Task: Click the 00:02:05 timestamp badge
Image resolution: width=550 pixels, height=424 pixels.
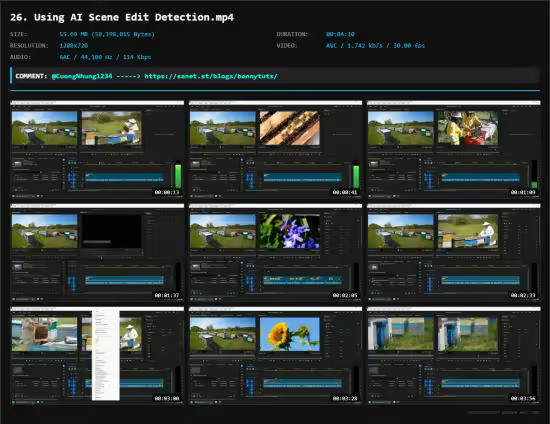Action: pos(345,295)
